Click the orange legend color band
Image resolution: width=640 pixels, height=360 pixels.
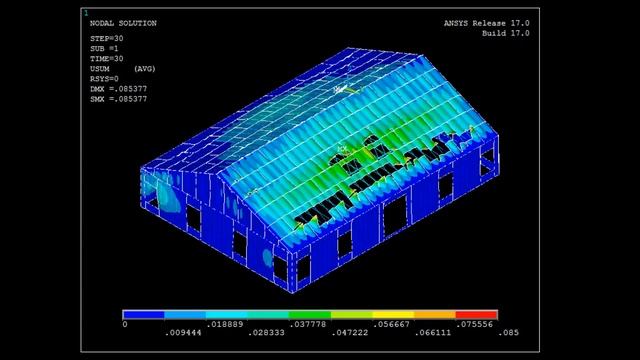click(x=435, y=315)
